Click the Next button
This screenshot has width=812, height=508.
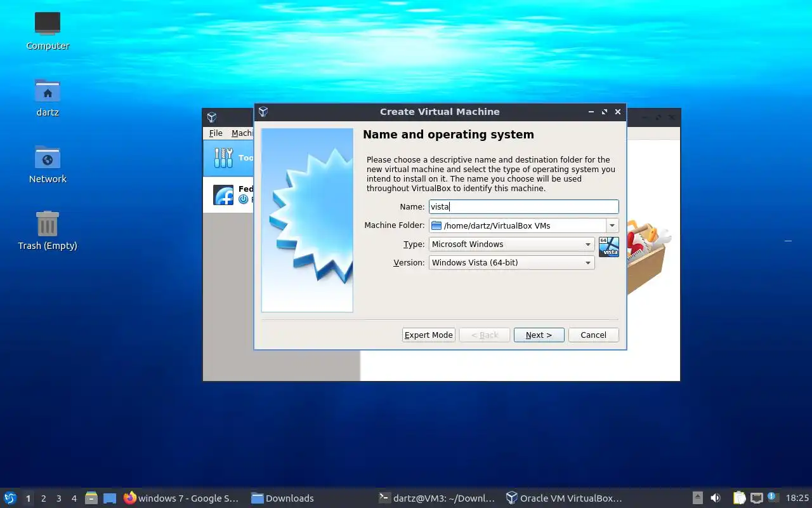coord(539,335)
